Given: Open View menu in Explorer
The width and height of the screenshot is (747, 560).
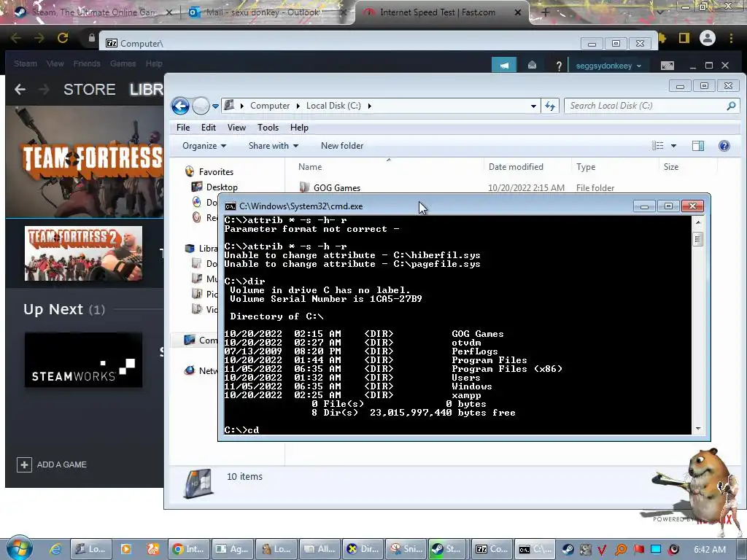Looking at the screenshot, I should click(236, 127).
